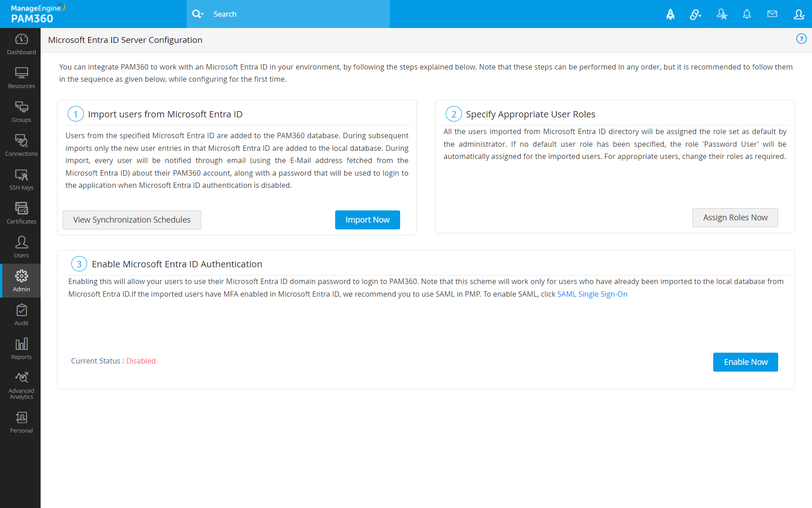The image size is (812, 508).
Task: Go to the Personal section
Action: (21, 423)
